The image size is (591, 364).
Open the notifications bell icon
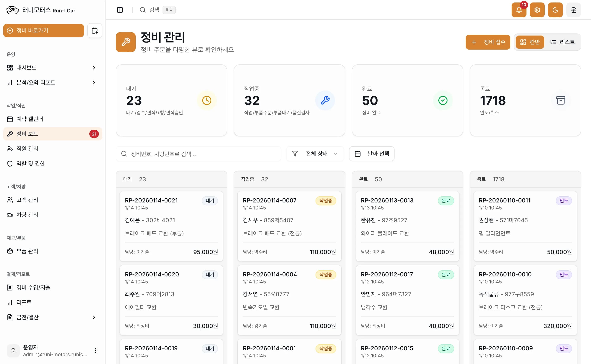click(519, 10)
